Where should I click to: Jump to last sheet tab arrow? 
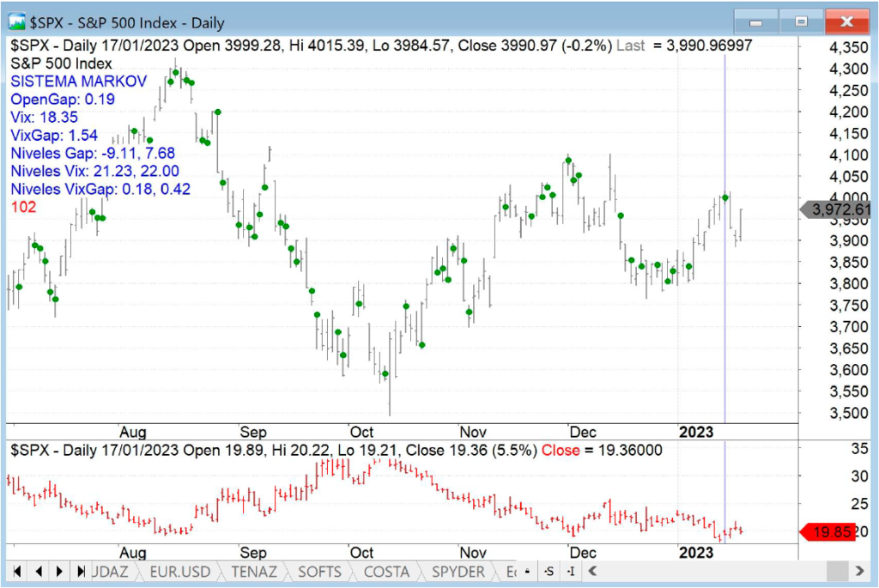click(x=81, y=571)
